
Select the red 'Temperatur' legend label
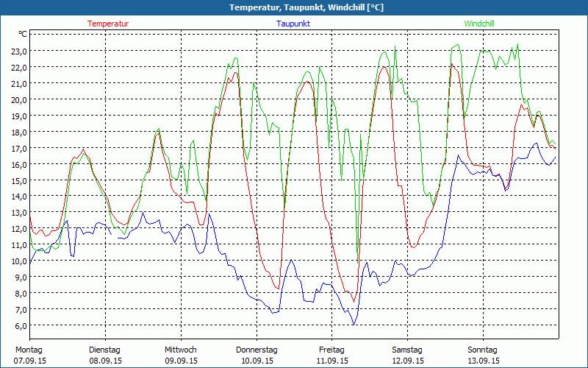[x=108, y=24]
